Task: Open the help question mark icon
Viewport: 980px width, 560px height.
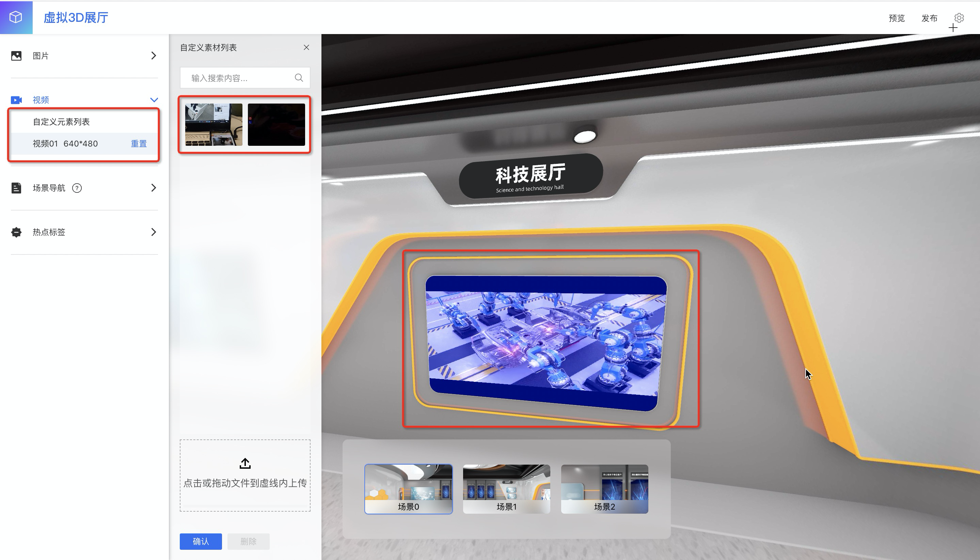Action: point(77,188)
